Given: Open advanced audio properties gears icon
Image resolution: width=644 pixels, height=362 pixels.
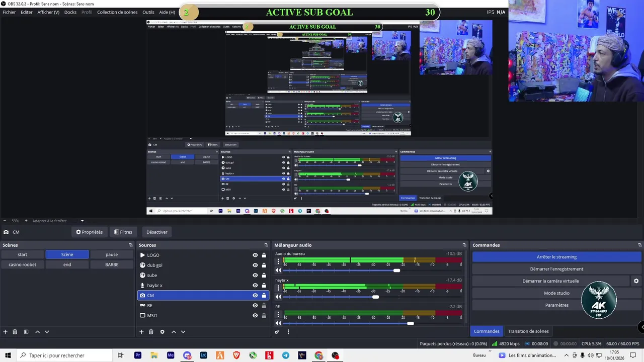Looking at the screenshot, I should pyautogui.click(x=277, y=332).
